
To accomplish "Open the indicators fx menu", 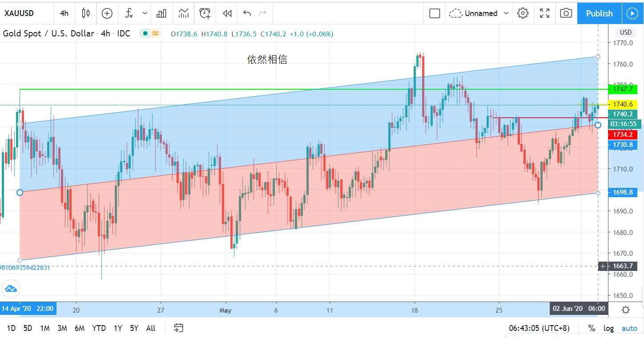I will (129, 13).
